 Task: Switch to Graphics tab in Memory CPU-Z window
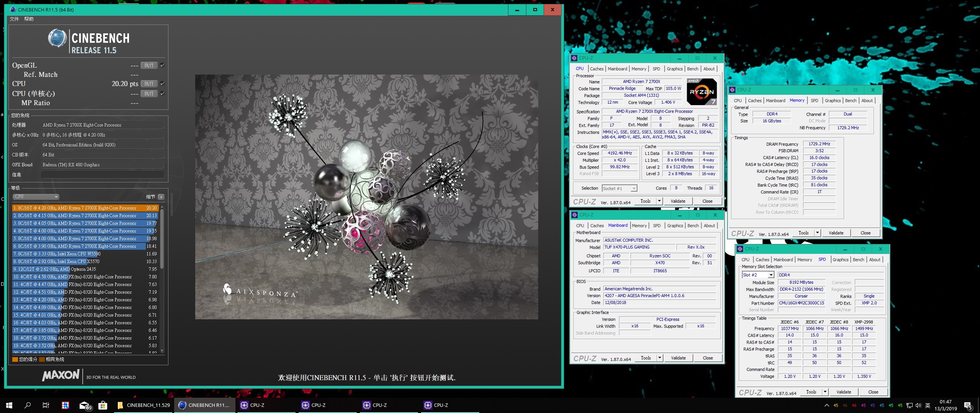point(833,101)
